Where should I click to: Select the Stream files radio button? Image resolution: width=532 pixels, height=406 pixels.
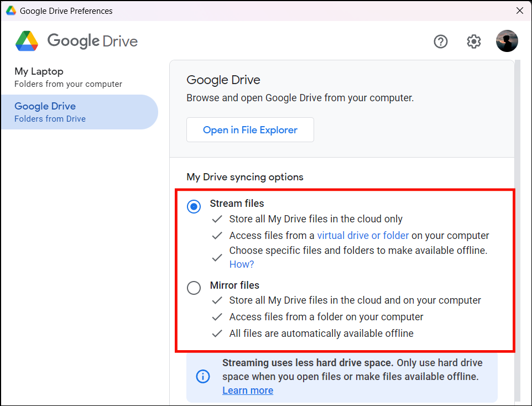click(x=194, y=206)
